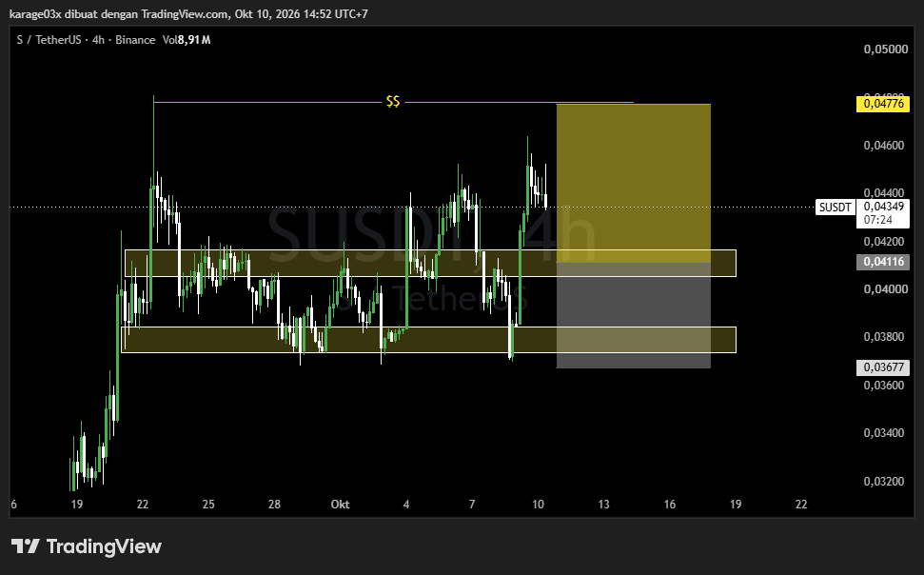Click the Okt month label on the time axis
Viewport: 924px width, 575px height.
tap(340, 505)
